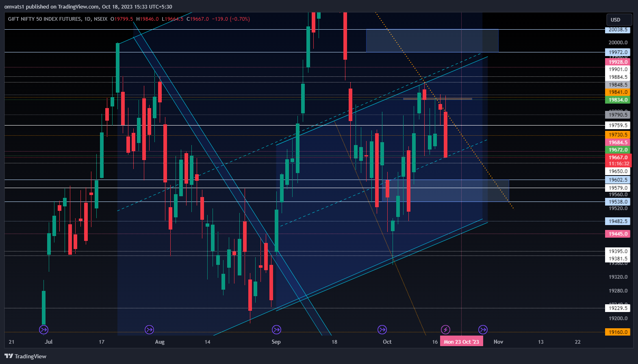Click the green 19834.0 price label
The height and width of the screenshot is (364, 638).
[x=618, y=100]
